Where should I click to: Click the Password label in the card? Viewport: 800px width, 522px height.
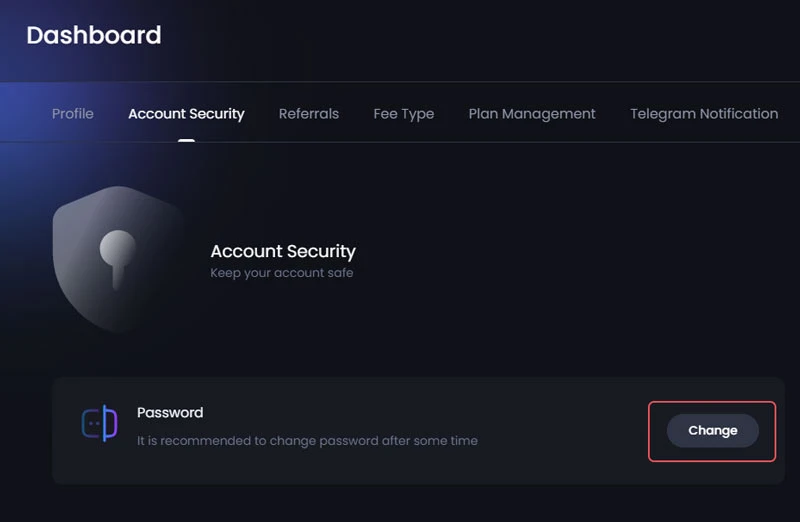click(x=170, y=412)
